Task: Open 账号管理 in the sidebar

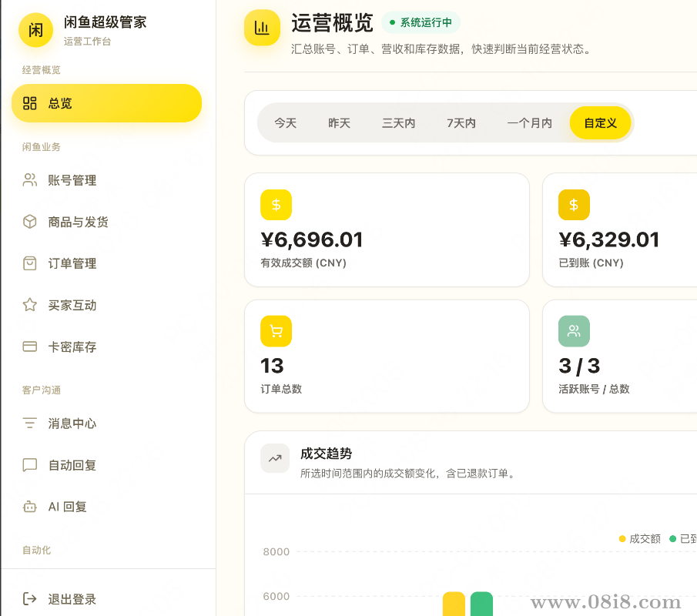Action: coord(107,180)
